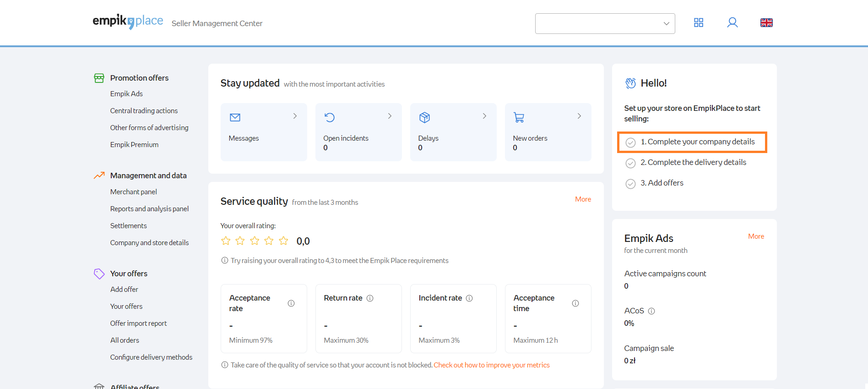Click the first rating star
The image size is (868, 389).
[x=226, y=241]
